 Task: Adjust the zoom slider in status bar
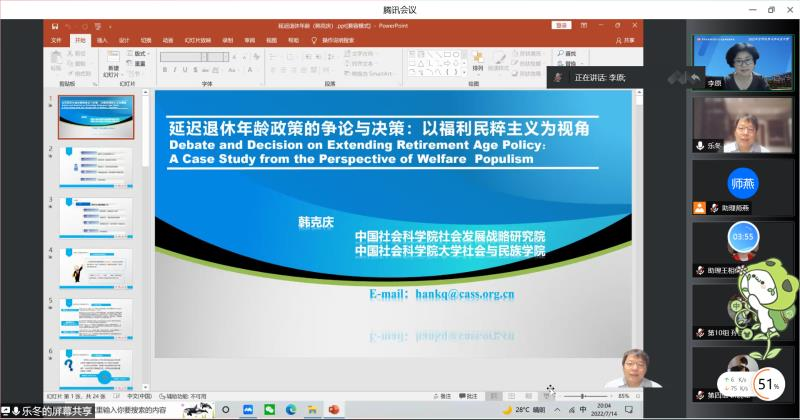(x=583, y=396)
